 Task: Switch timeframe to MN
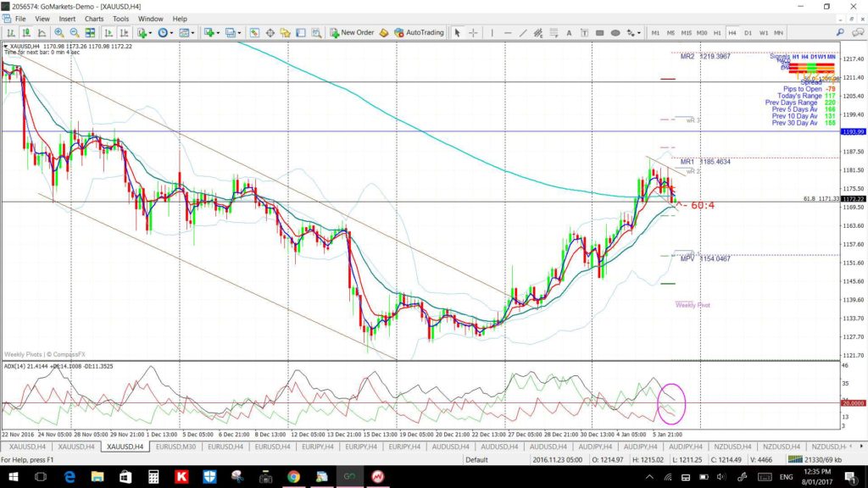click(778, 33)
